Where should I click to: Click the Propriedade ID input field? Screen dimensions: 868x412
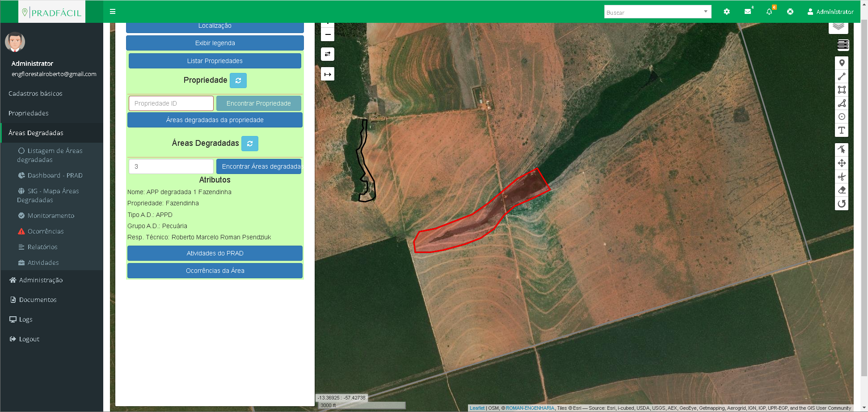click(x=171, y=103)
